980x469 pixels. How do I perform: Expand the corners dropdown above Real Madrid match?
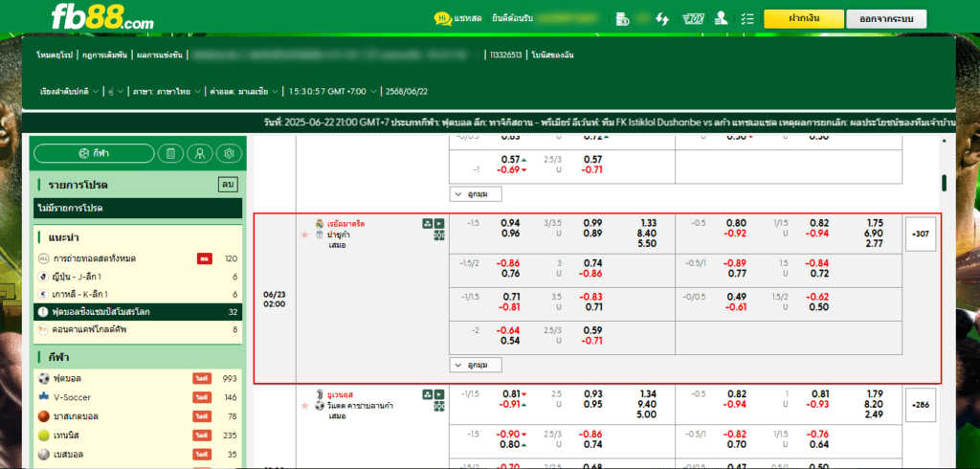(x=476, y=194)
